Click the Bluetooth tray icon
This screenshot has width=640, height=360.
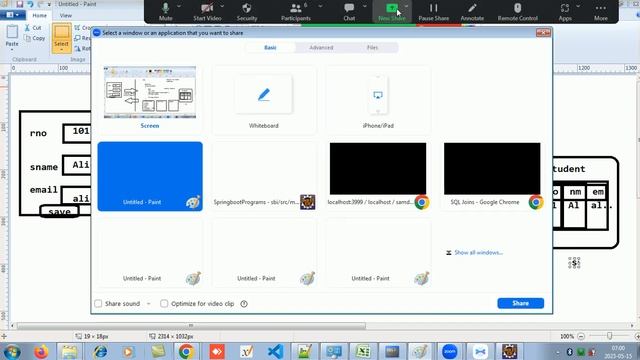pyautogui.click(x=570, y=352)
